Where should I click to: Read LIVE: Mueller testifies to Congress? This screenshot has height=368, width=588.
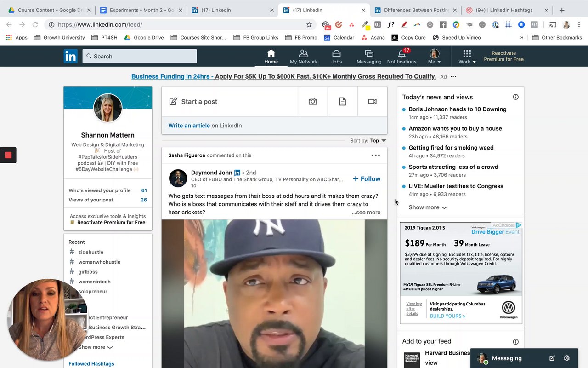coord(456,187)
